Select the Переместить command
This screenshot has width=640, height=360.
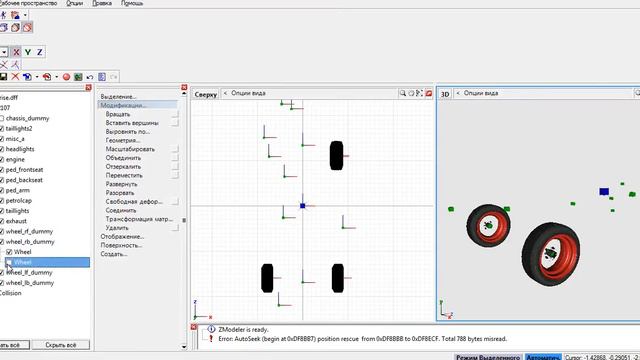[x=124, y=176]
